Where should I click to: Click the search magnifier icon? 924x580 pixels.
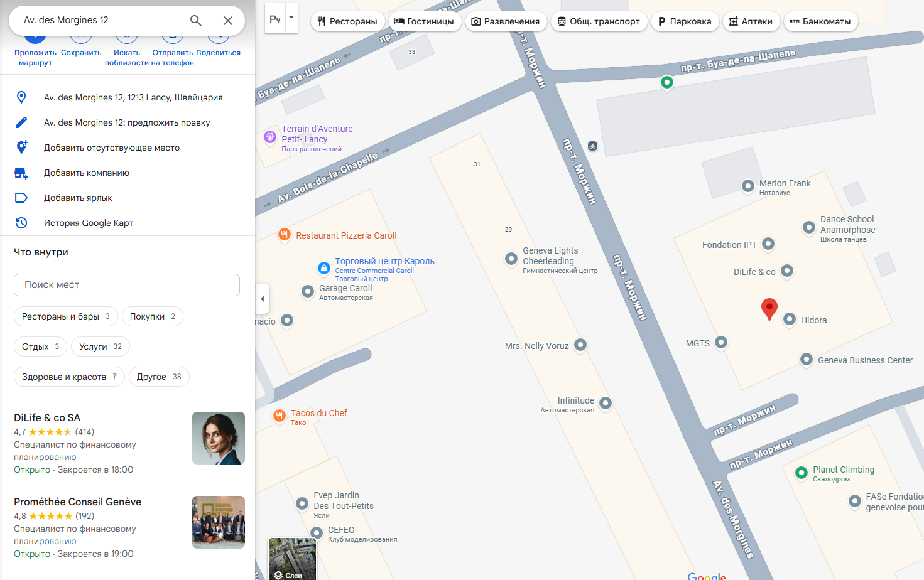coord(196,21)
